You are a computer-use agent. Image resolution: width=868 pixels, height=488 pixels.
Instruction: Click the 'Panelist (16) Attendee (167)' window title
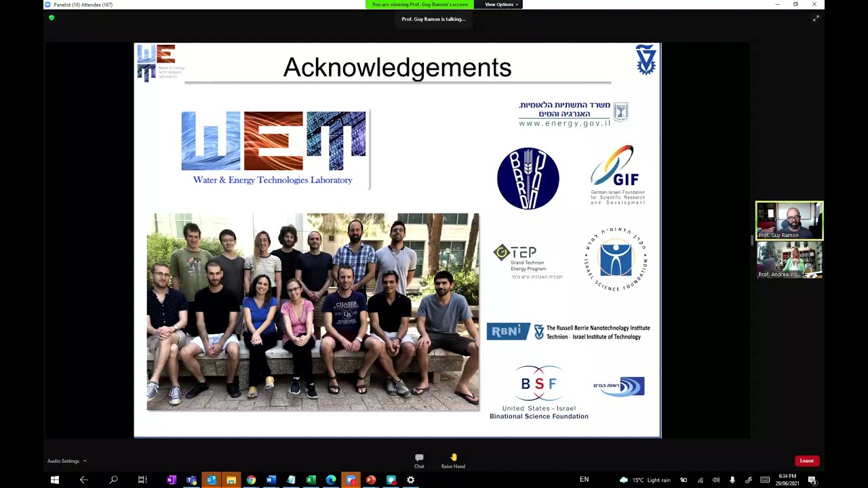click(83, 5)
